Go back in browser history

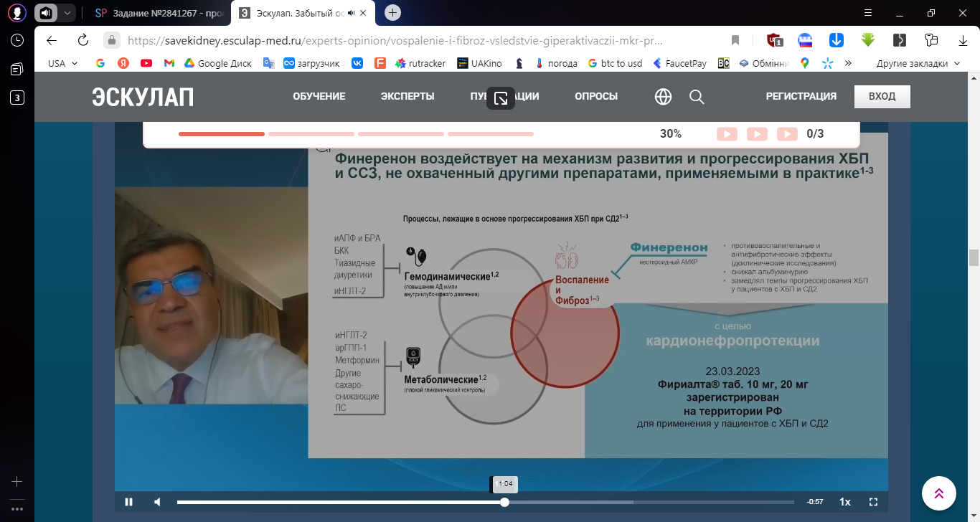coord(52,40)
